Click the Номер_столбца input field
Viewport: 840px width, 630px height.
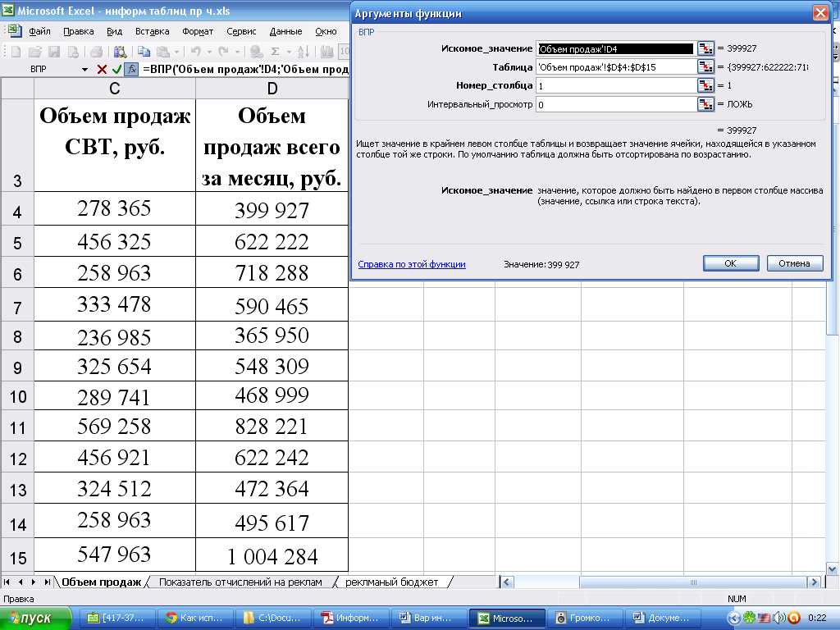click(616, 85)
